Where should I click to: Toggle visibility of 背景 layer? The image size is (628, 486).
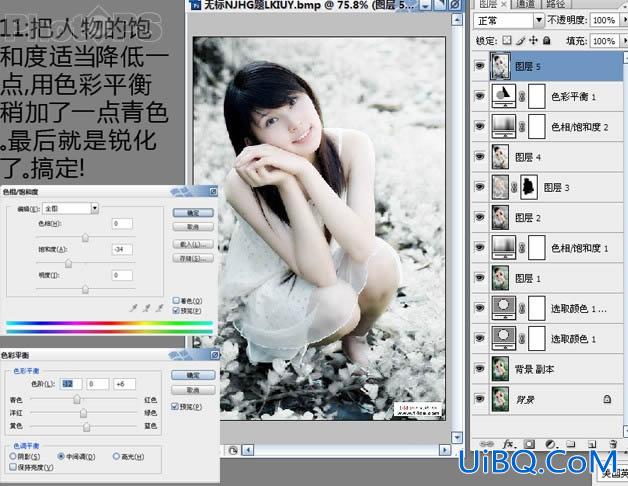pos(479,399)
